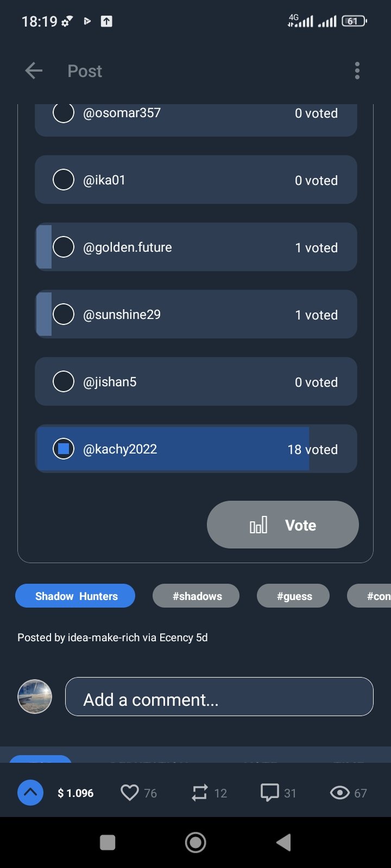Screen dimensions: 391x868
Task: Tap the heart likes icon
Action: (129, 793)
